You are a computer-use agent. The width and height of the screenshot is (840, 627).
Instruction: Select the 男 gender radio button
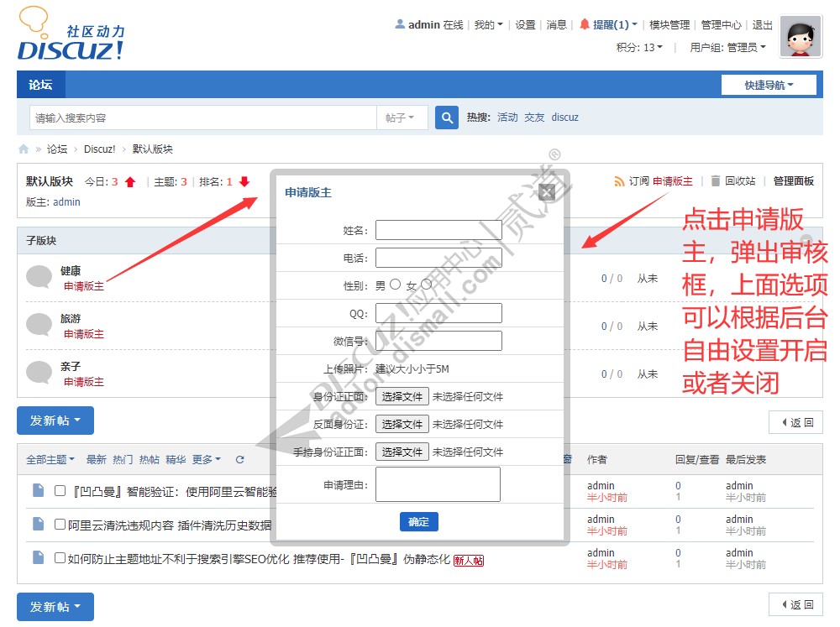click(396, 285)
